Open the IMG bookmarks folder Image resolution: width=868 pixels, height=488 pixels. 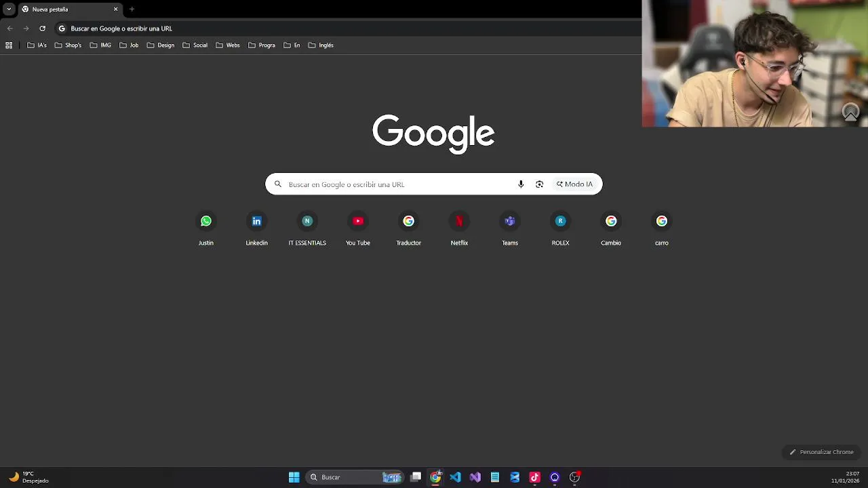point(100,45)
